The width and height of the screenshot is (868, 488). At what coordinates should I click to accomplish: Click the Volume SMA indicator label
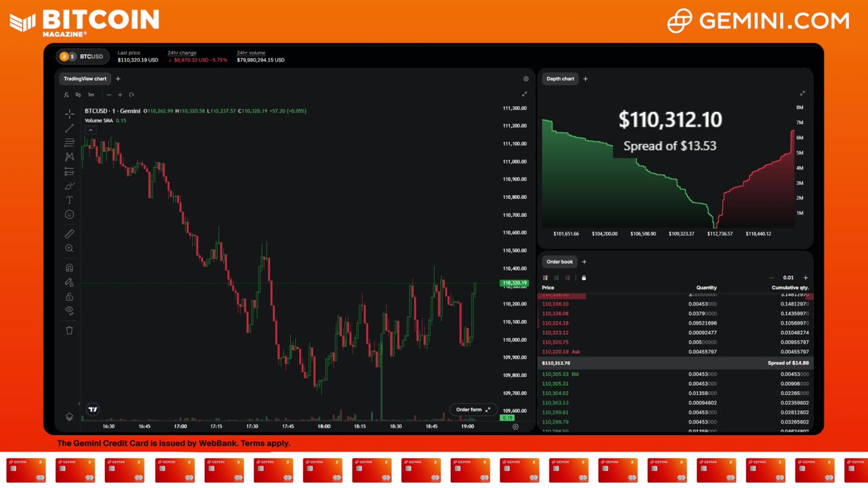coord(98,121)
